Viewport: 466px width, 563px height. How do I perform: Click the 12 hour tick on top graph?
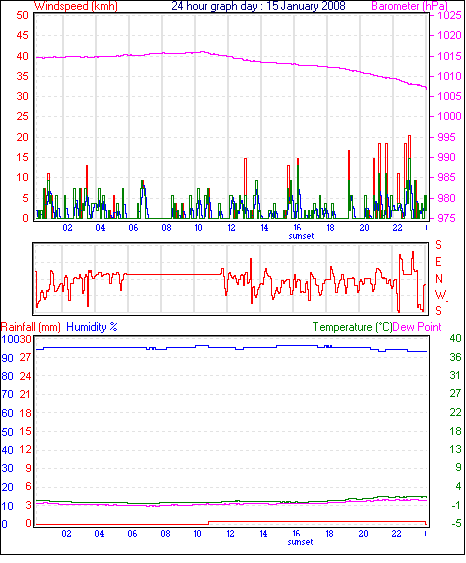pyautogui.click(x=231, y=227)
